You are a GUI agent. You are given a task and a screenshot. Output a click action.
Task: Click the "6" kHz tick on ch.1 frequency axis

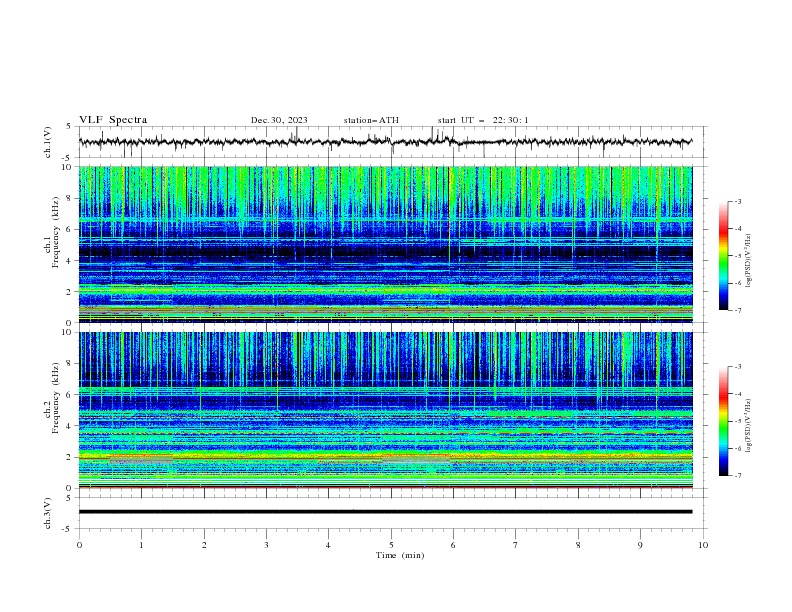(69, 229)
